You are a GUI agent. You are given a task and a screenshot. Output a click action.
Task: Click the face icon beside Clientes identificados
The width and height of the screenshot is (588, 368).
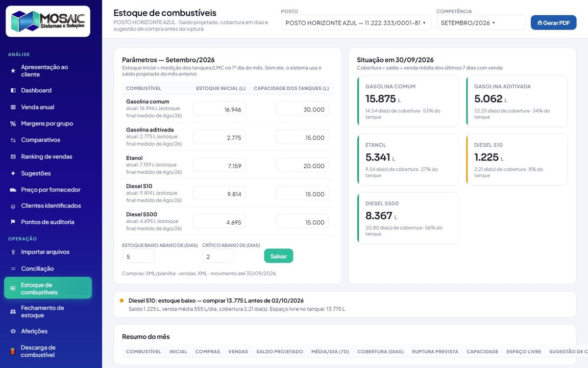pos(13,206)
